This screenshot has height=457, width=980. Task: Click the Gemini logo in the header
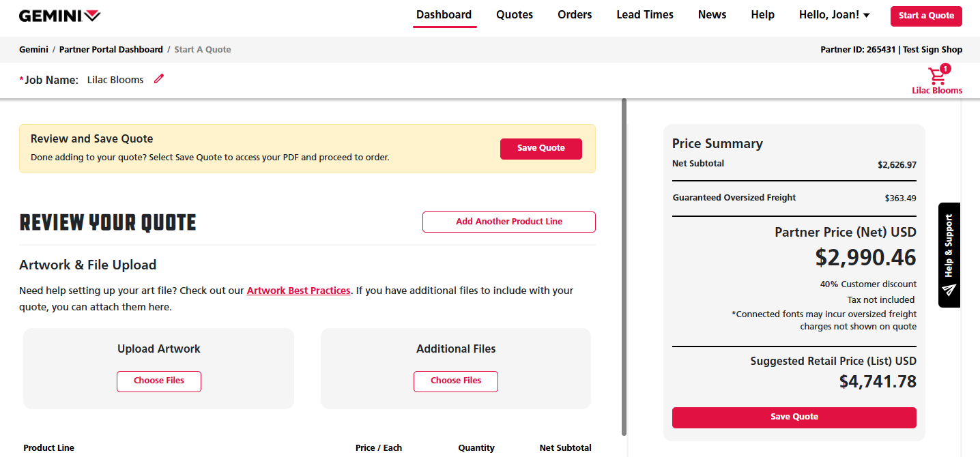point(59,16)
